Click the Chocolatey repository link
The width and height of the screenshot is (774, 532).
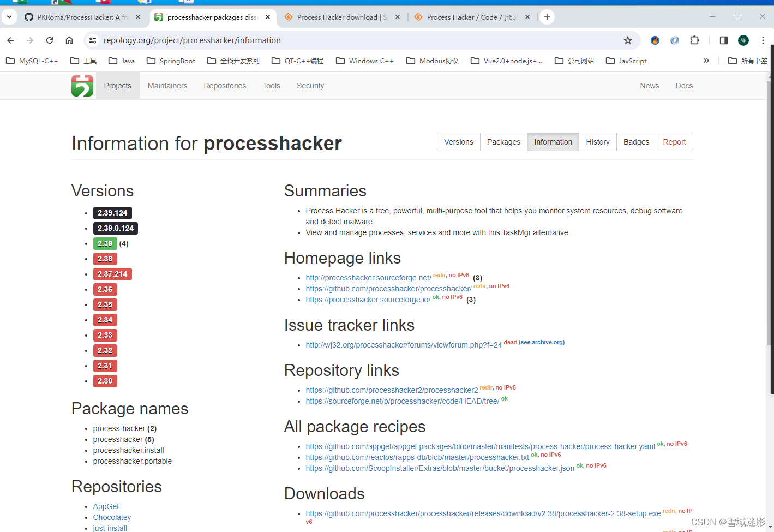pos(112,517)
